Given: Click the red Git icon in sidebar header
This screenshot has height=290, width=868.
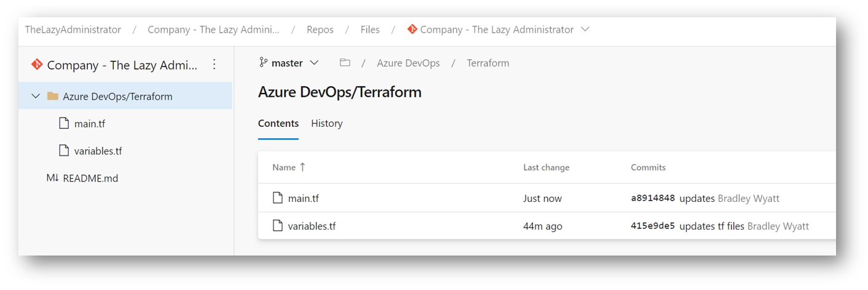Looking at the screenshot, I should 36,65.
